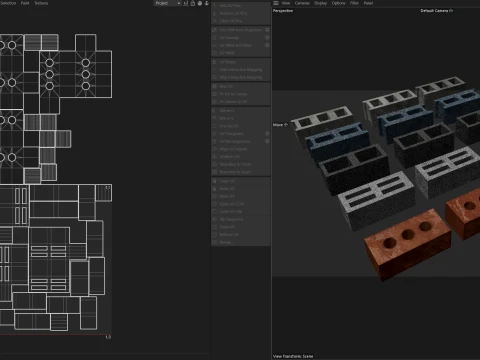Open the viewport Filter menu
The image size is (480, 360).
pyautogui.click(x=354, y=3)
